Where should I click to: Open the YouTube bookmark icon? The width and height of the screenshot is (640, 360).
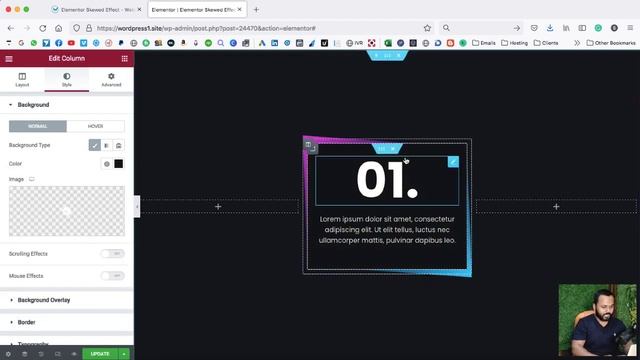(71, 43)
